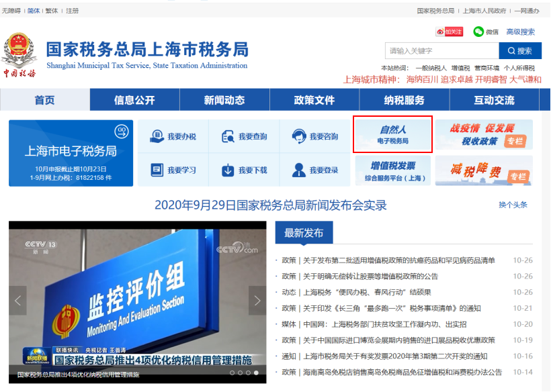This screenshot has width=551, height=392.
Task: Advance carousel with the right arrow
Action: click(x=258, y=301)
